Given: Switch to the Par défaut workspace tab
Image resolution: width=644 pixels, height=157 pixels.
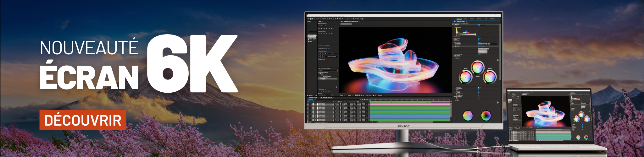Looking at the screenshot, I should [x=458, y=19].
